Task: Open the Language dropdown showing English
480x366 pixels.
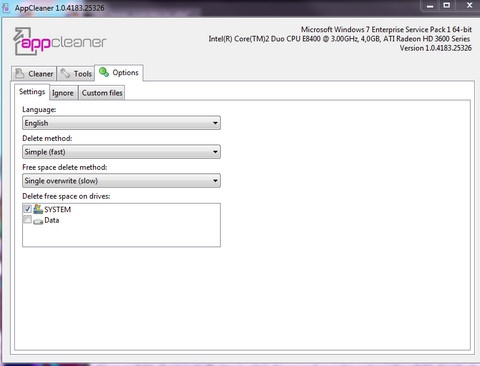Action: pyautogui.click(x=121, y=123)
